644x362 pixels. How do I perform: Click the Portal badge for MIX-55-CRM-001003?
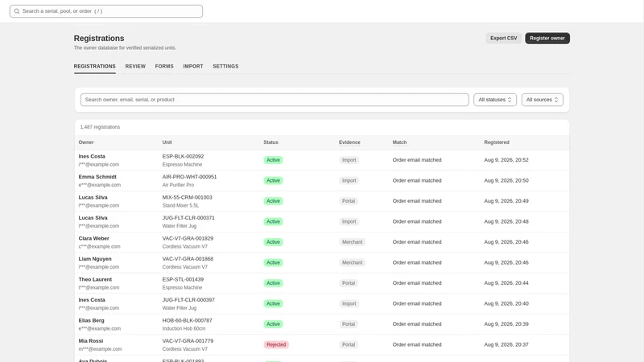coord(349,201)
